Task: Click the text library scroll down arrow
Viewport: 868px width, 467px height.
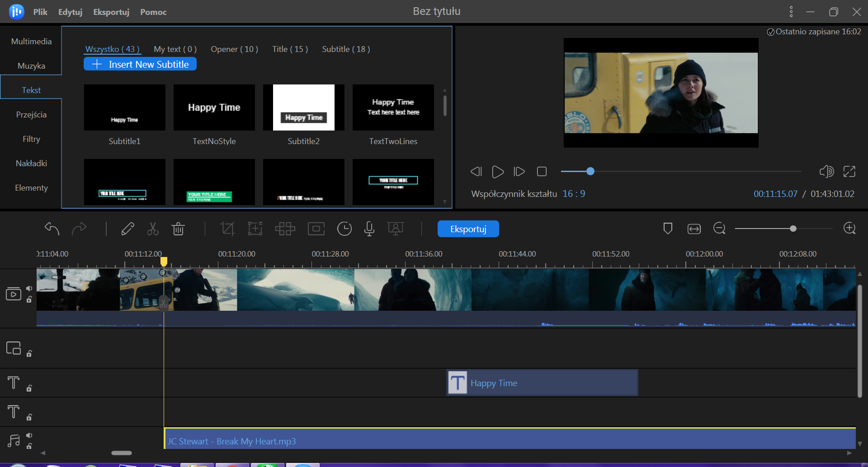Action: [x=445, y=202]
